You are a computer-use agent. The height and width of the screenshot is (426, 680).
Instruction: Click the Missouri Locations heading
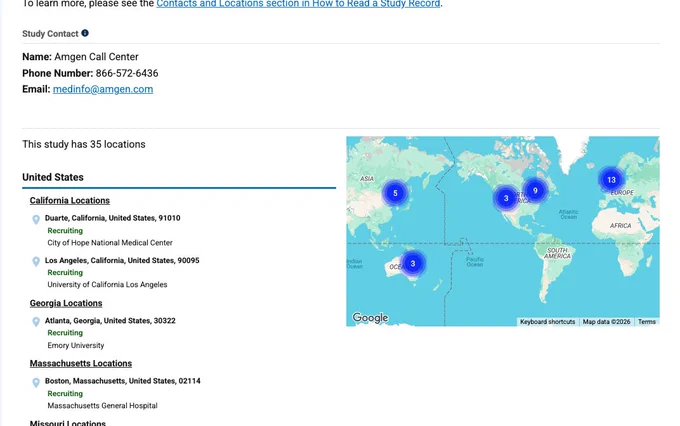click(68, 423)
